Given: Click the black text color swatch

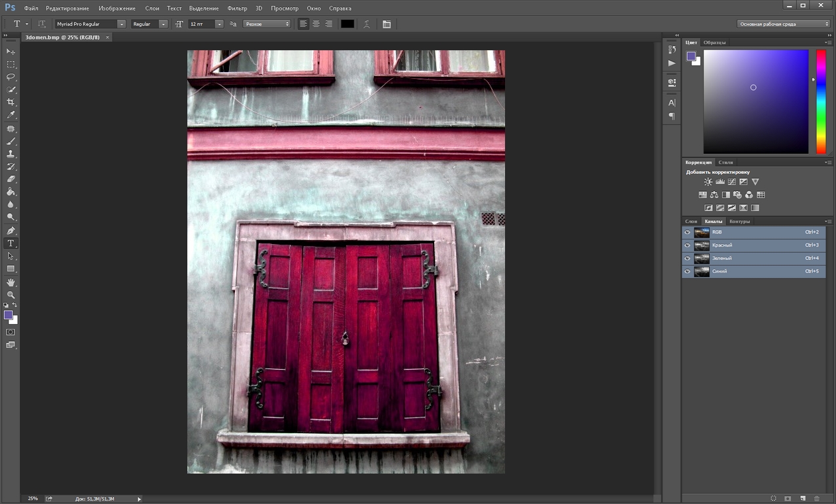Looking at the screenshot, I should (348, 24).
